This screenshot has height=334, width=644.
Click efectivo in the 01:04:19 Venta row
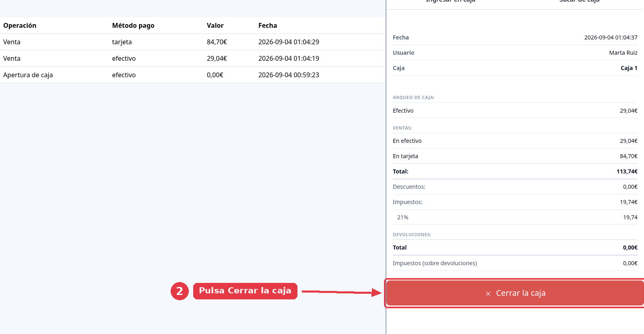point(124,58)
